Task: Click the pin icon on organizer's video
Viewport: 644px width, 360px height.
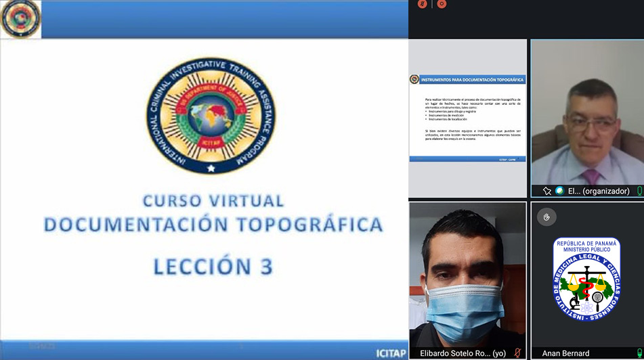Action: pos(547,191)
